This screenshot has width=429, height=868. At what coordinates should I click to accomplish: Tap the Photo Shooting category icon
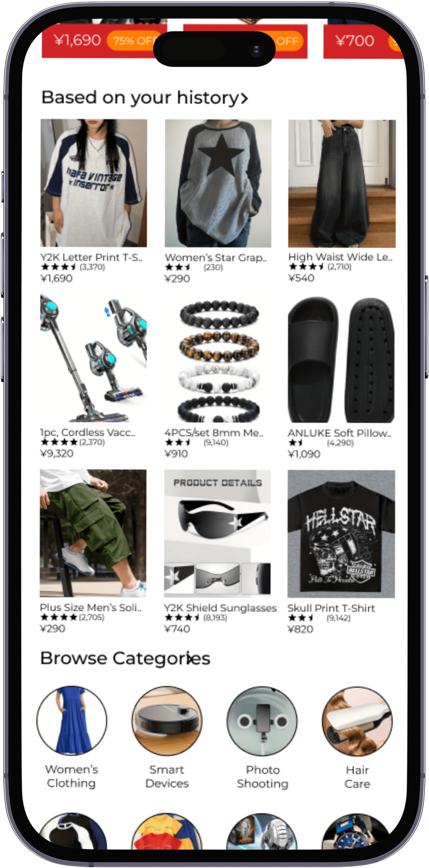coord(262,722)
